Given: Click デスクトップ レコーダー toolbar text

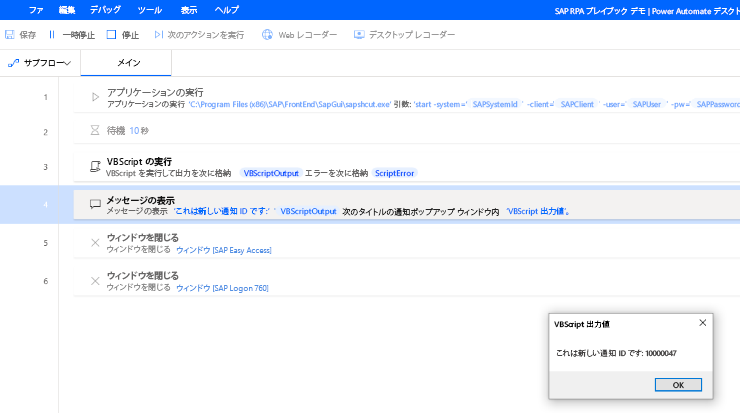Looking at the screenshot, I should click(x=412, y=35).
